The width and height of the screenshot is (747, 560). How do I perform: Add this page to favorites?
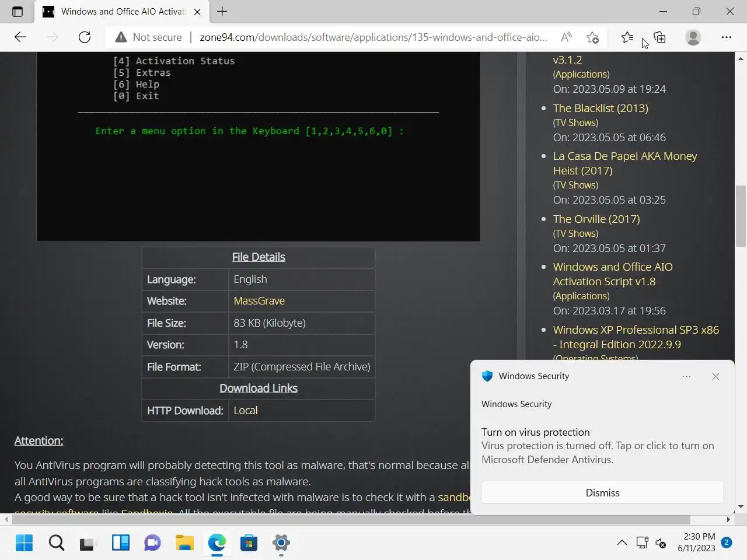pos(593,37)
